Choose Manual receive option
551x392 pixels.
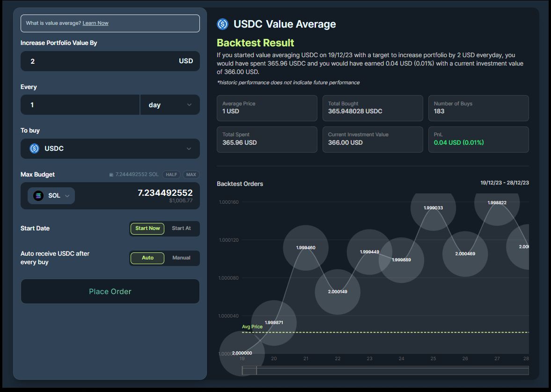[181, 258]
